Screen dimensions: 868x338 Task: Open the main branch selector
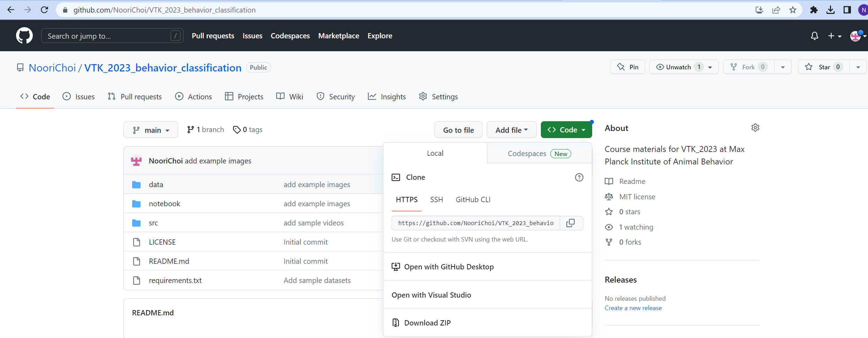click(x=151, y=129)
